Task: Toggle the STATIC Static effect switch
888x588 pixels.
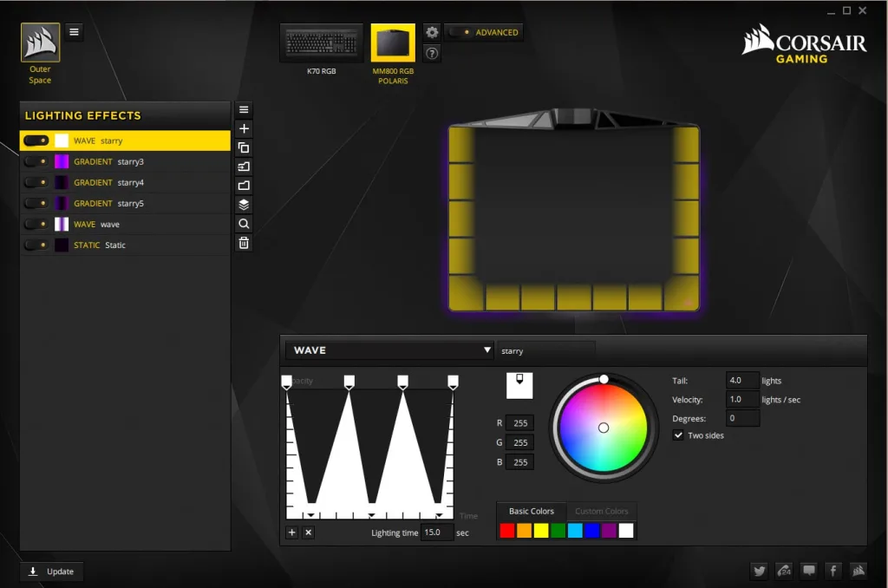Action: point(36,245)
